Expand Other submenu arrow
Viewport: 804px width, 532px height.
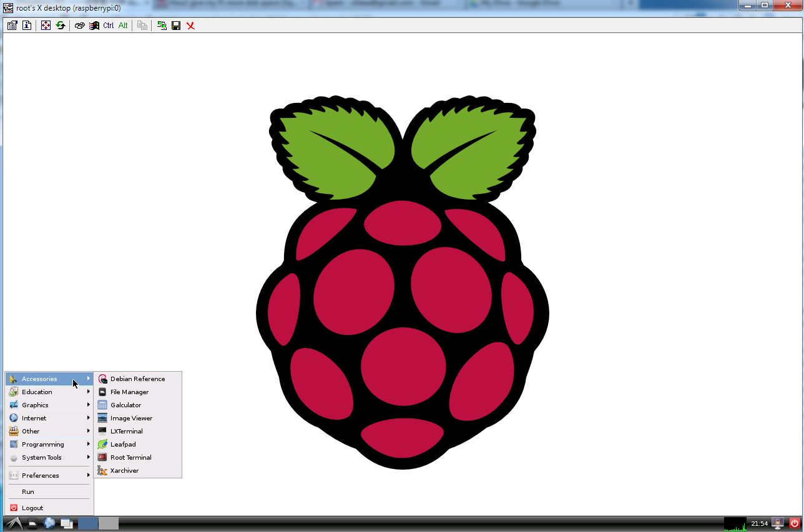point(89,432)
